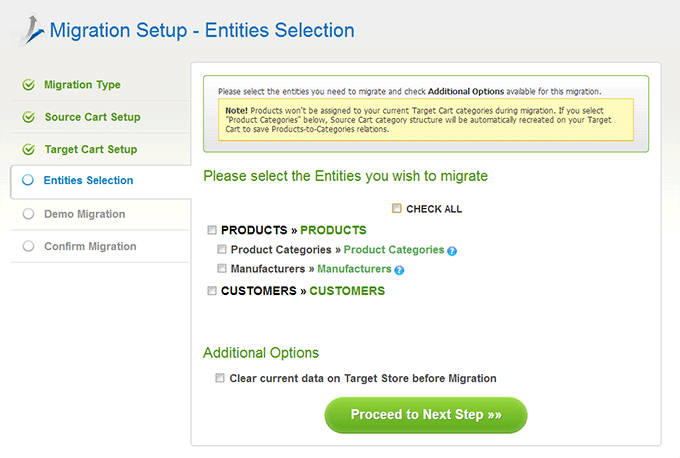Click the yellow Note box about product categories
This screenshot has width=680, height=458.
point(426,120)
